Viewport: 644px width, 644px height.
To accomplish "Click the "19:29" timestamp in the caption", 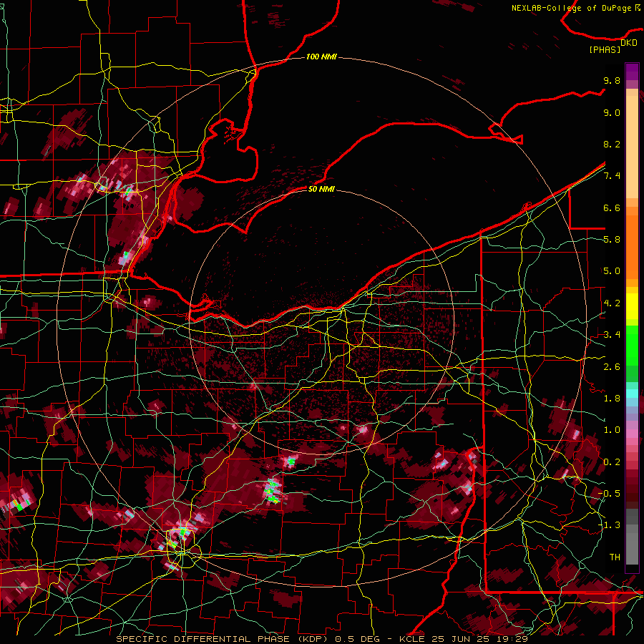I will 511,639.
